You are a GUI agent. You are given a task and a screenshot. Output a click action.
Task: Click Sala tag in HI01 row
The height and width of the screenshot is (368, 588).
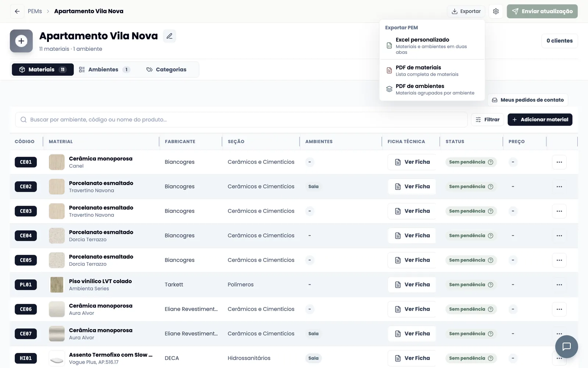point(313,358)
